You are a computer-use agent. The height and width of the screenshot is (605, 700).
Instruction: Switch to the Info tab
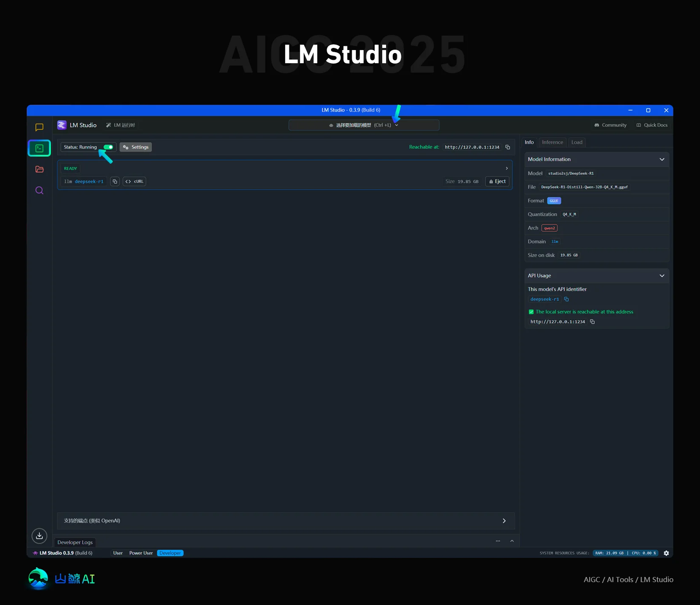(529, 143)
